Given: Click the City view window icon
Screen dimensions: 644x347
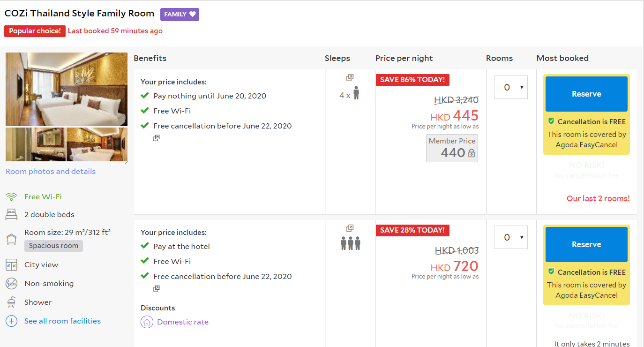Looking at the screenshot, I should pos(11,265).
